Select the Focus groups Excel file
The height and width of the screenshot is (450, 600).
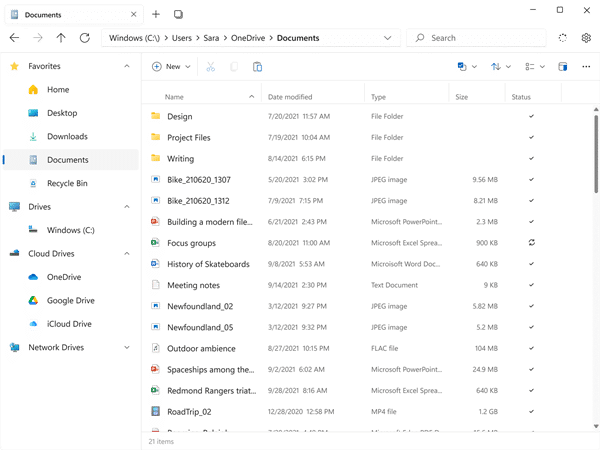190,243
